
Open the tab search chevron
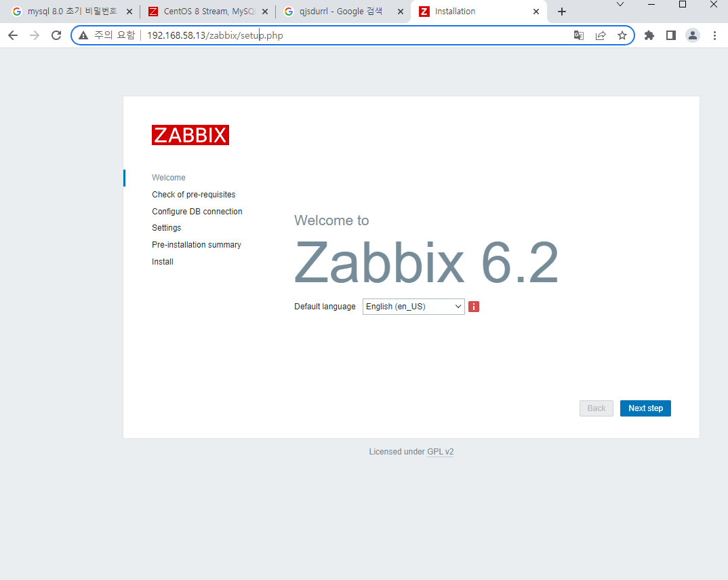620,4
